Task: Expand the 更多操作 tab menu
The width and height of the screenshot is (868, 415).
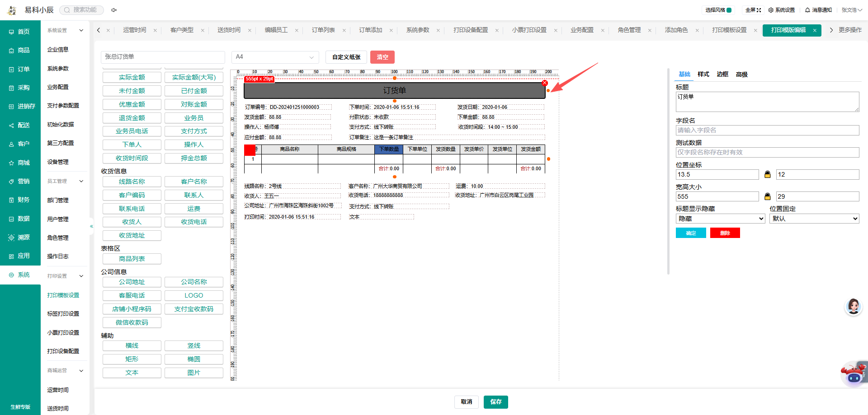Action: [x=850, y=30]
